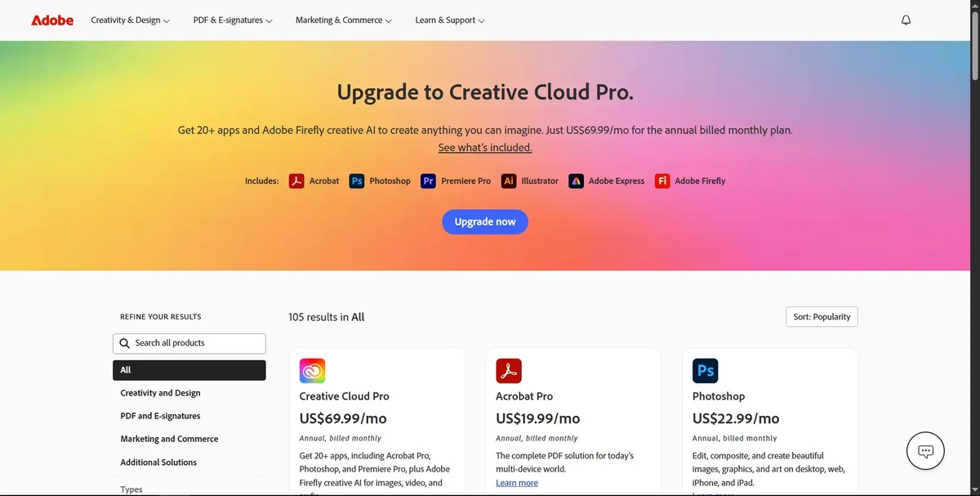Click the Adobe Firefly icon in banner
The image size is (980, 496).
662,181
